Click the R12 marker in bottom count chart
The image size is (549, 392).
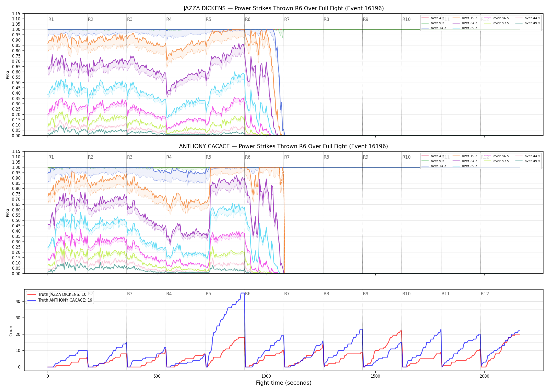pos(485,294)
